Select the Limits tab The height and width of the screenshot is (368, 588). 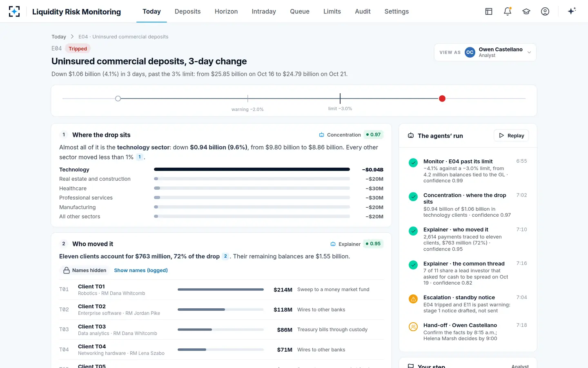click(332, 11)
